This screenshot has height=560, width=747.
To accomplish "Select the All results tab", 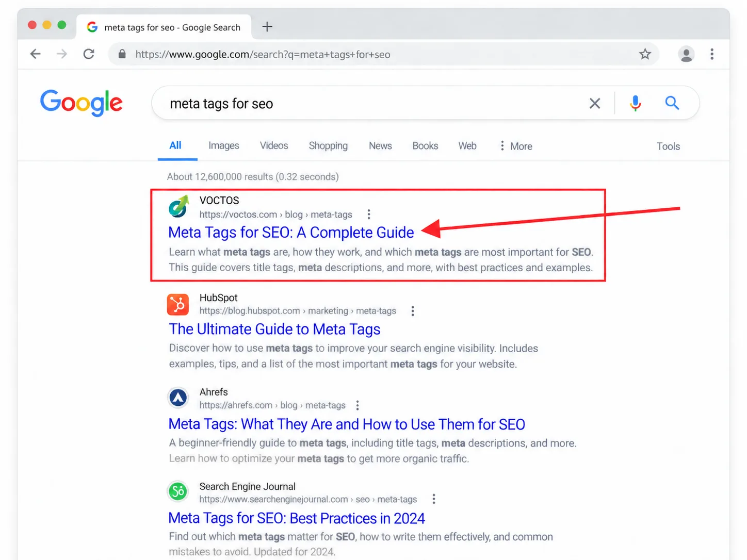I will click(175, 145).
